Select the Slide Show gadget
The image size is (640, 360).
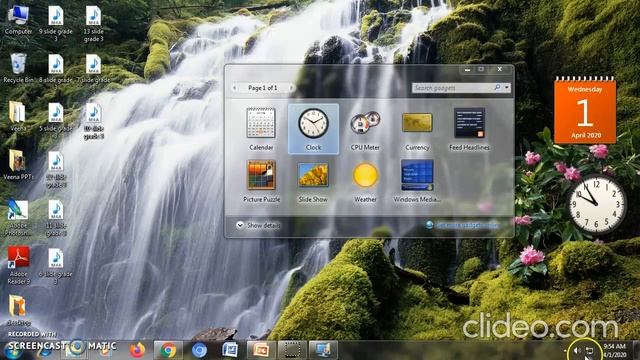tap(313, 181)
